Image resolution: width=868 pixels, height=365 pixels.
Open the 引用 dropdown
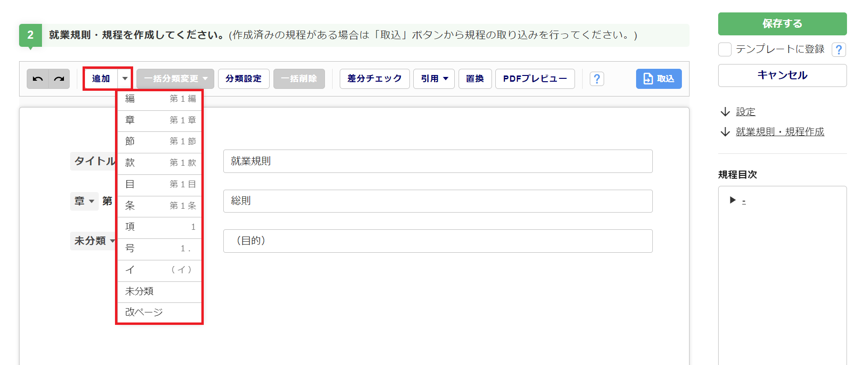[434, 79]
